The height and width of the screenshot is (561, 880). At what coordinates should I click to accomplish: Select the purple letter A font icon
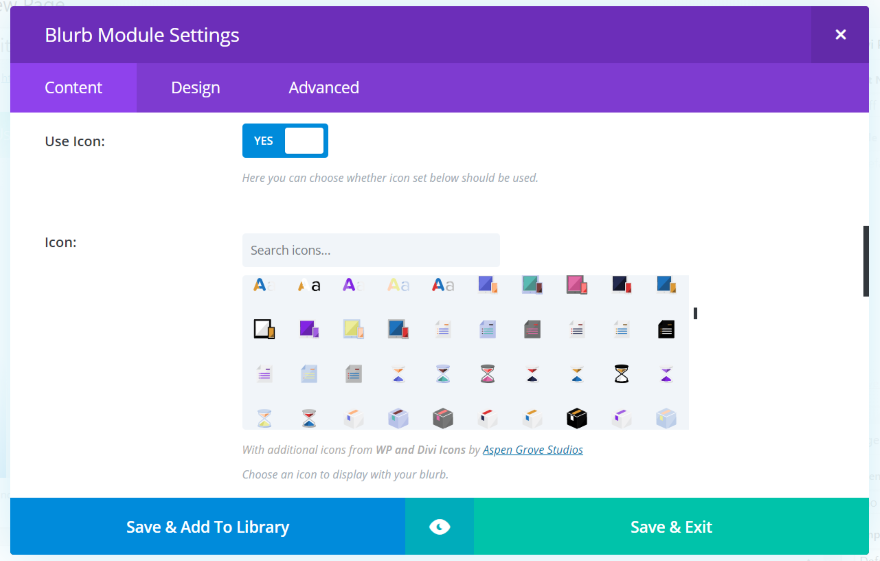pos(350,285)
